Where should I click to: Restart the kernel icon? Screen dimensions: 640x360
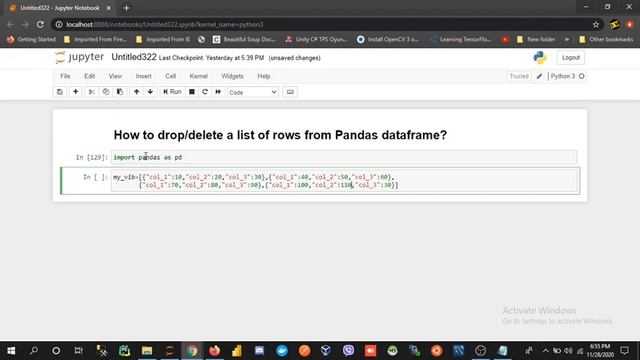coord(205,92)
